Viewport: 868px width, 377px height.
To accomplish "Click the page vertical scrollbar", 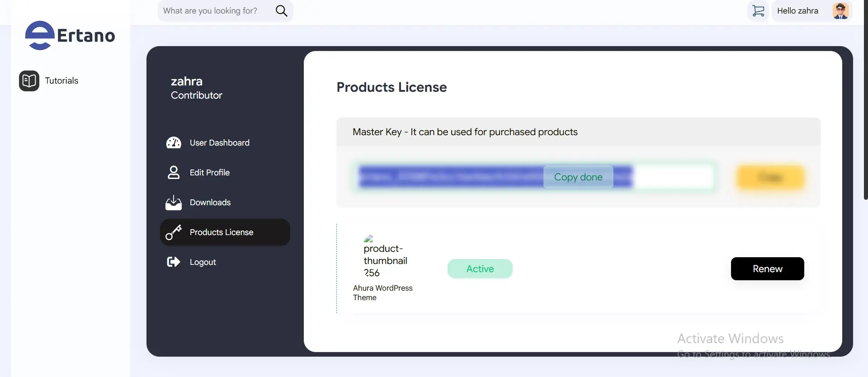I will [866, 99].
